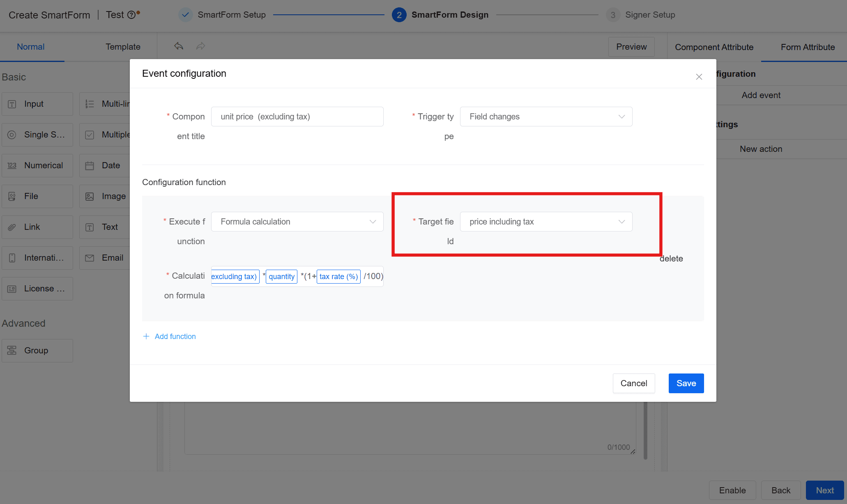Click Add function link
The width and height of the screenshot is (847, 504).
pos(175,336)
